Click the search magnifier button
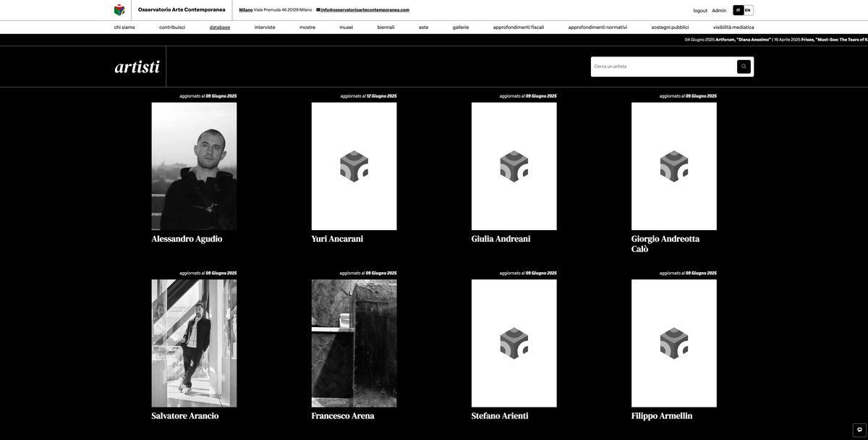The width and height of the screenshot is (868, 440). (x=744, y=67)
